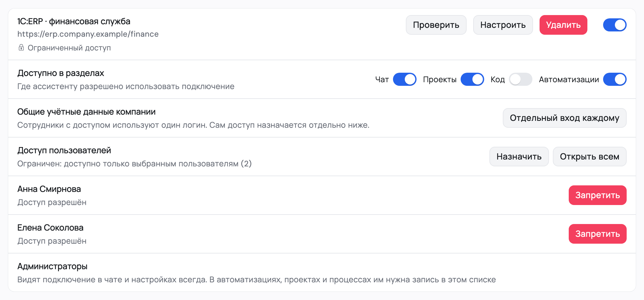Select the name Анна Смирнова
This screenshot has height=300, width=644.
point(49,189)
